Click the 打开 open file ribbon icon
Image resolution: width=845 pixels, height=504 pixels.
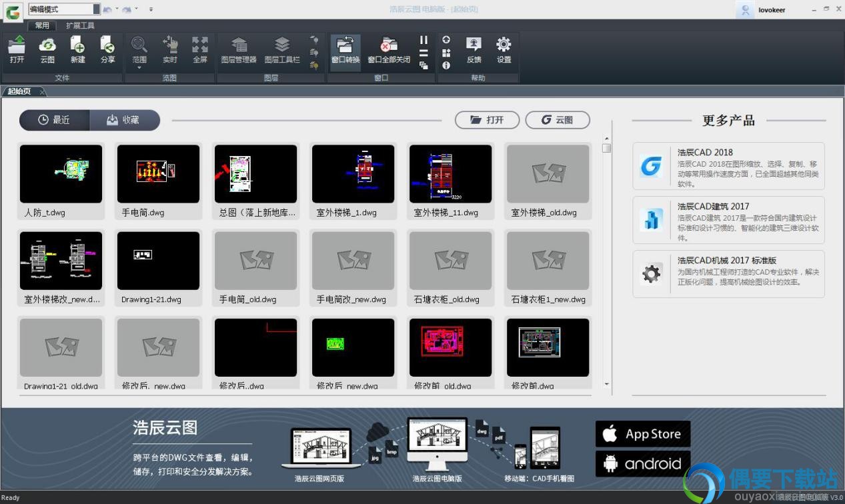pos(17,51)
